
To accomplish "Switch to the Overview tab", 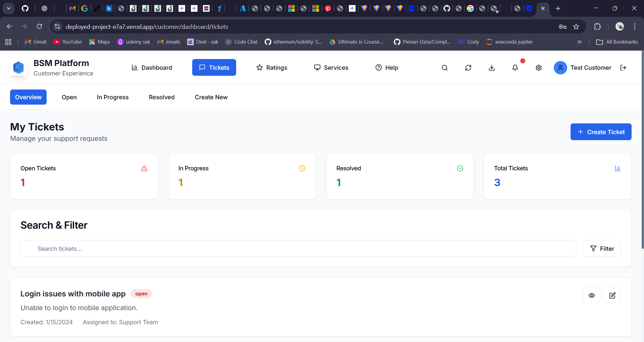I will point(28,97).
